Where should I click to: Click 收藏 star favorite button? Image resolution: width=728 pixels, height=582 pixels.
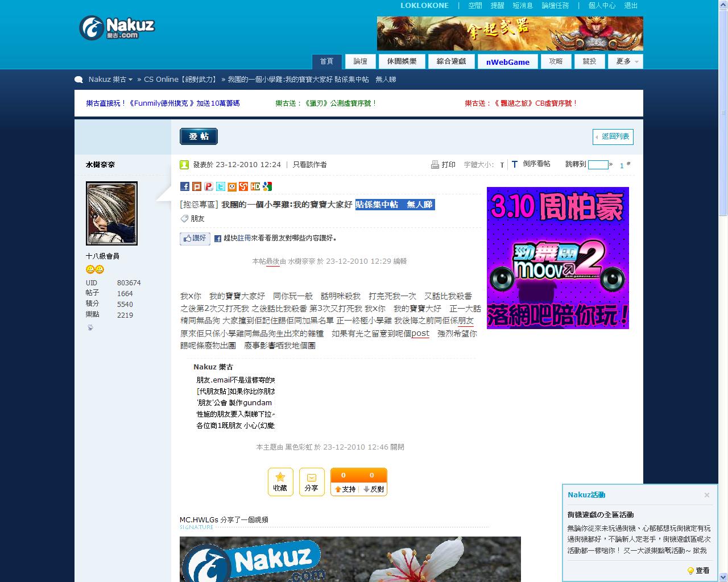click(x=280, y=481)
